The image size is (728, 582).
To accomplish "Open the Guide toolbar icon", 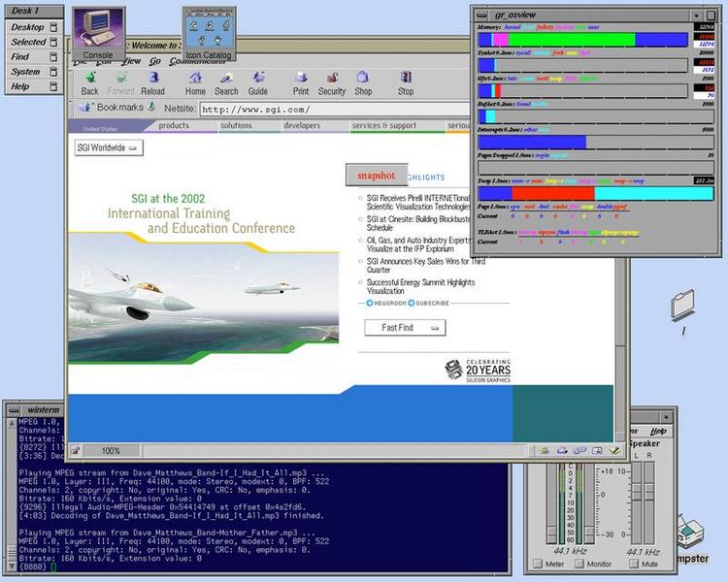I will pyautogui.click(x=257, y=78).
